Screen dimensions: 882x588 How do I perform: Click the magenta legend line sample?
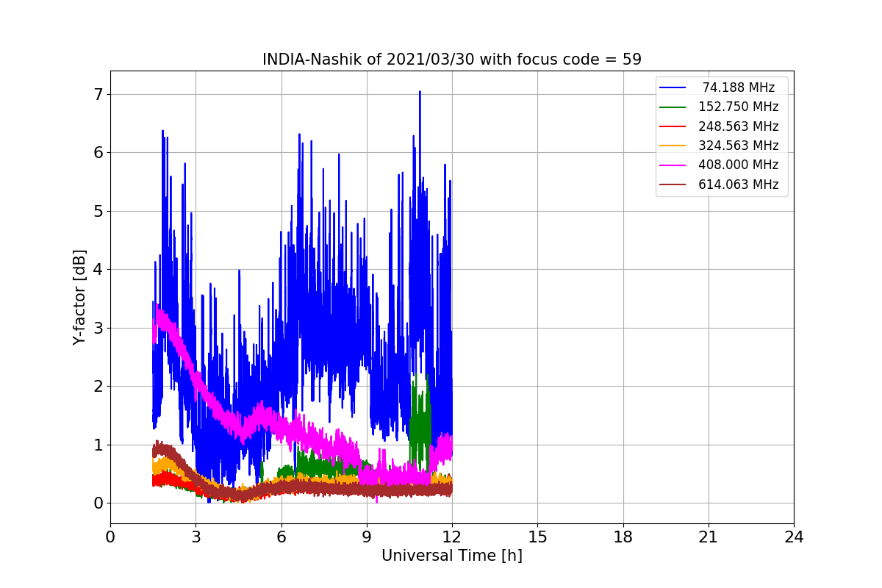673,165
